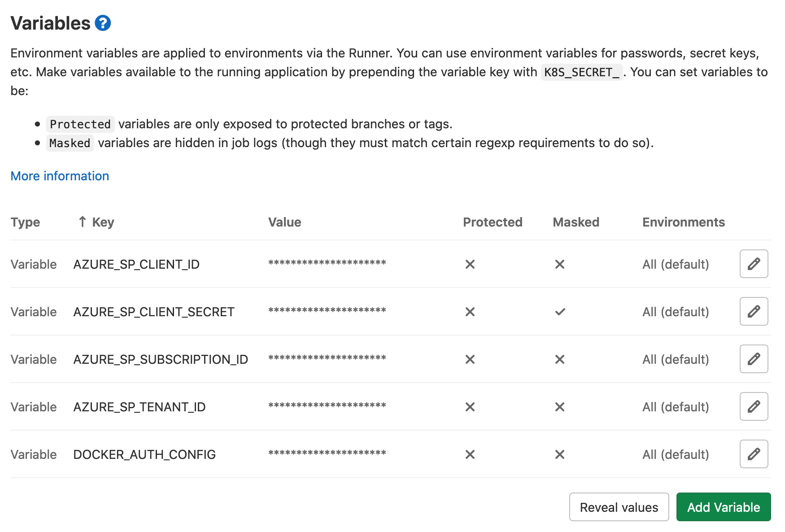Image resolution: width=785 pixels, height=532 pixels.
Task: Click the Add Variable button
Action: click(x=723, y=507)
